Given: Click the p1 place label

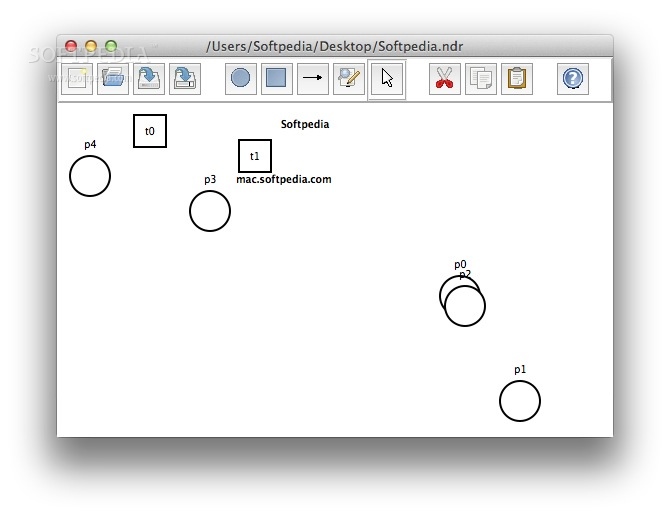Looking at the screenshot, I should pos(520,369).
